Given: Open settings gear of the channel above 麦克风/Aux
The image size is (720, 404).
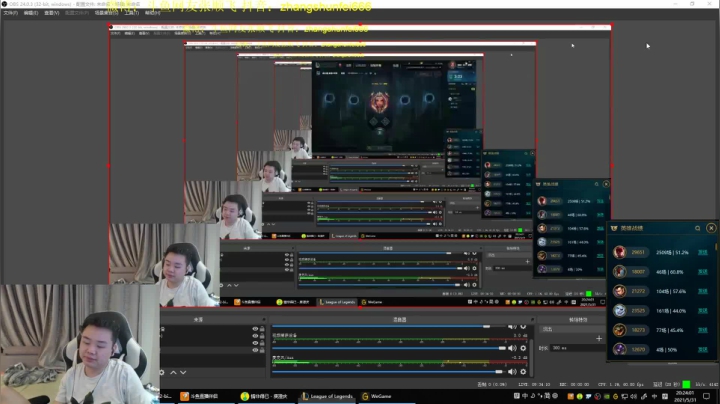Looking at the screenshot, I should 523,348.
